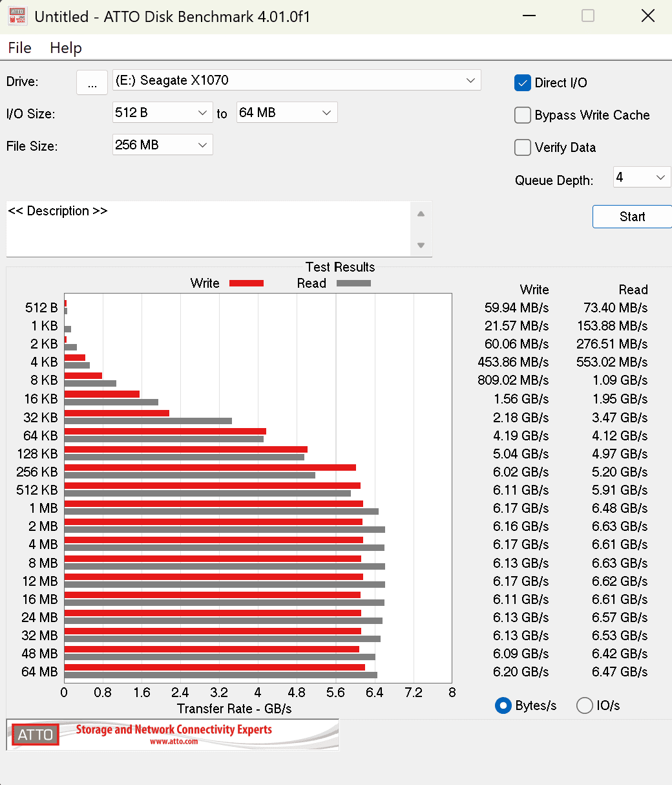The image size is (672, 785).
Task: Click the Transfer Rate - GB/s axis label
Action: coord(235,709)
